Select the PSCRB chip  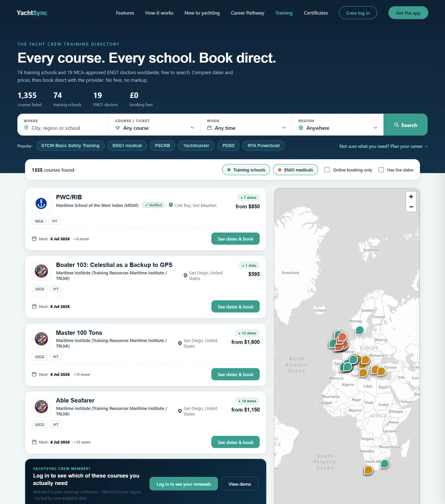(163, 146)
